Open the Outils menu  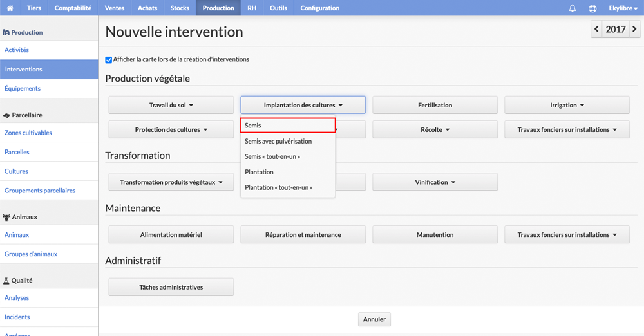point(278,8)
